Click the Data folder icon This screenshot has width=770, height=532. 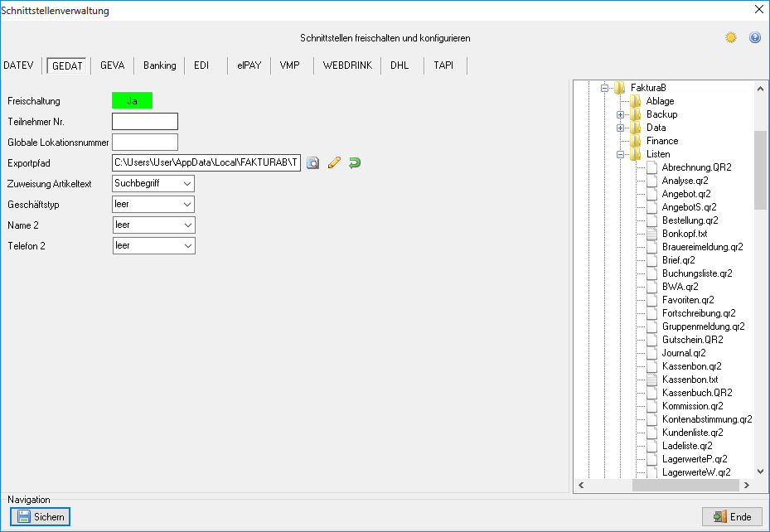(636, 128)
